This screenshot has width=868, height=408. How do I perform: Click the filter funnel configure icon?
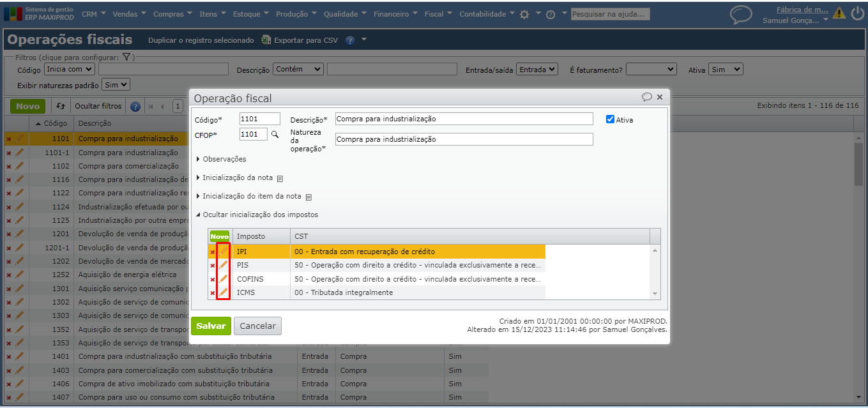[x=126, y=57]
